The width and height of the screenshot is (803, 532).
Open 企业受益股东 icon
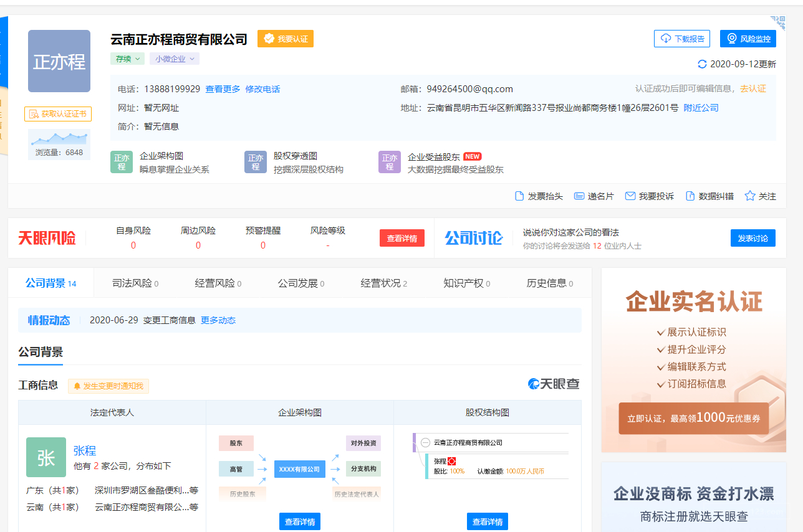390,162
